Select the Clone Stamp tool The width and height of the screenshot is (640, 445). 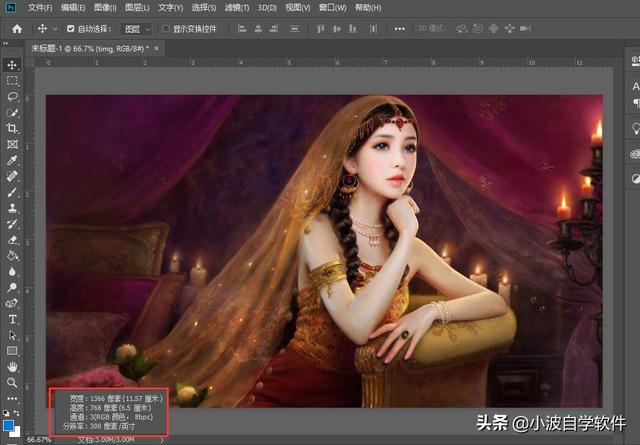click(x=12, y=208)
